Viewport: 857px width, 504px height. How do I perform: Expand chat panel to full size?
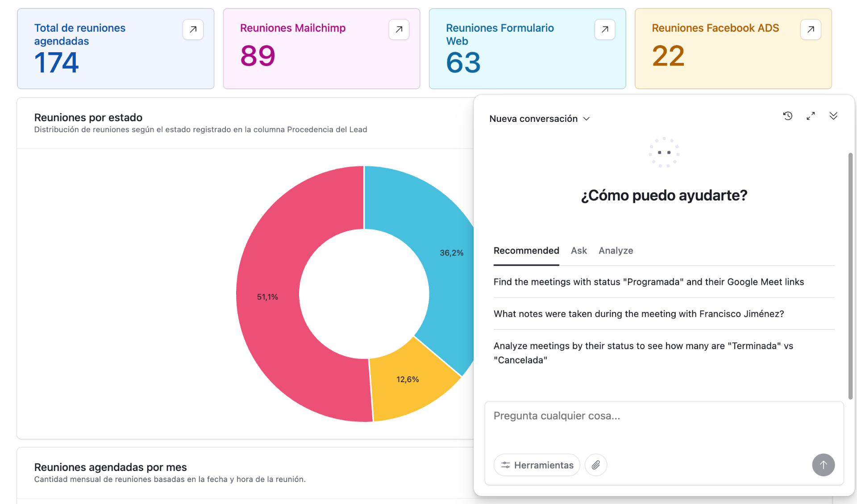coord(811,116)
